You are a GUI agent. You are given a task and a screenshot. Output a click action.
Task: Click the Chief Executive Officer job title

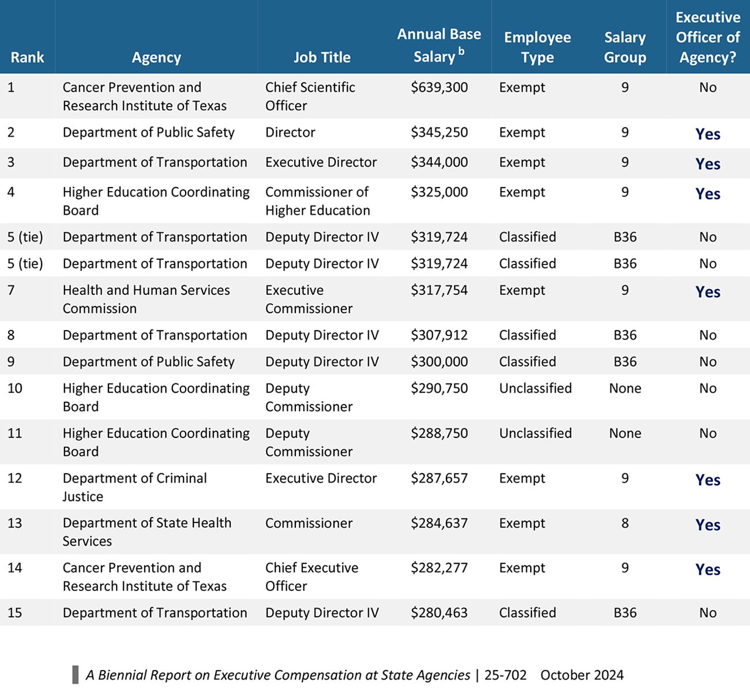click(312, 577)
